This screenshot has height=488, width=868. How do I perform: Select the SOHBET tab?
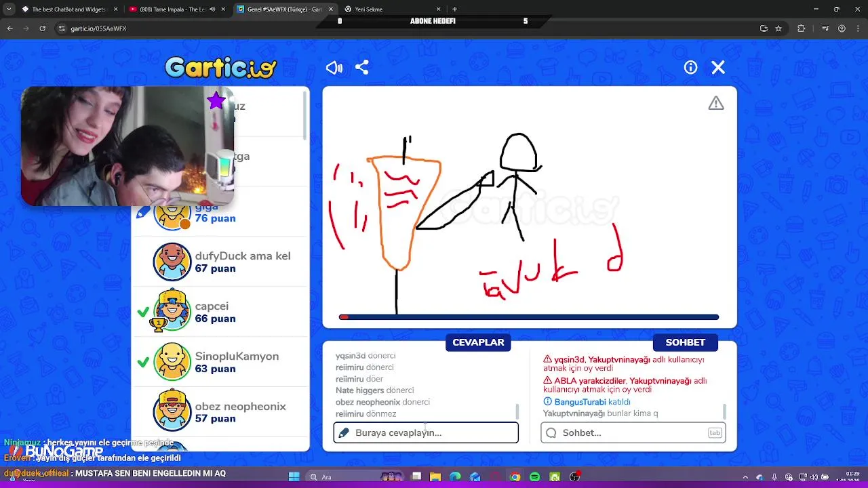pos(685,342)
